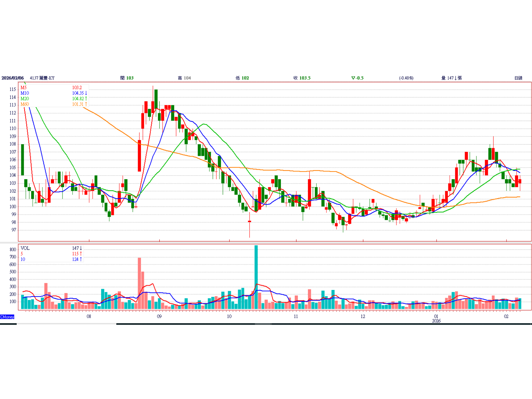
Task: Click the 4137 麗豐-KY stock name
Action: pyautogui.click(x=42, y=78)
